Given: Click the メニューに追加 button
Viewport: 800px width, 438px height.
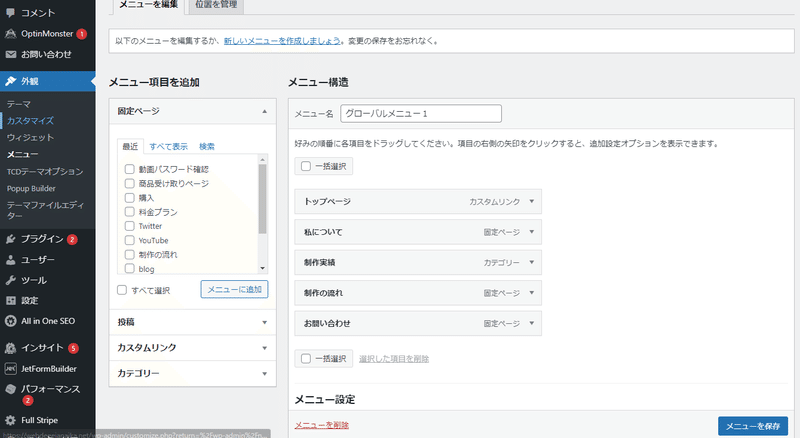Looking at the screenshot, I should pyautogui.click(x=234, y=289).
